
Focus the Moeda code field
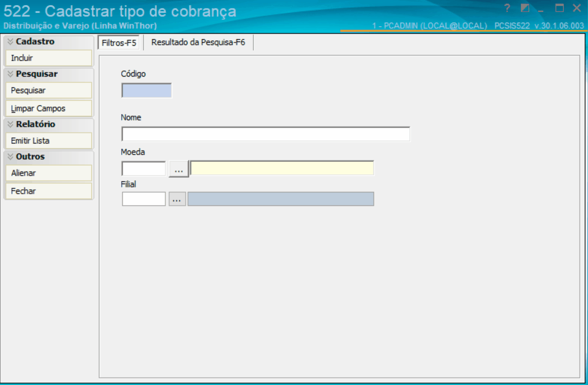tap(144, 168)
